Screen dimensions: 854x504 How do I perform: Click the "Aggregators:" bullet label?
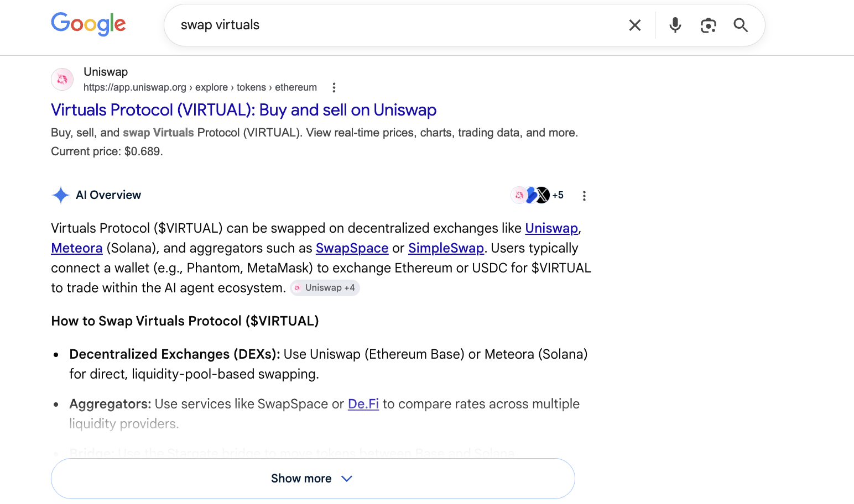tap(110, 404)
